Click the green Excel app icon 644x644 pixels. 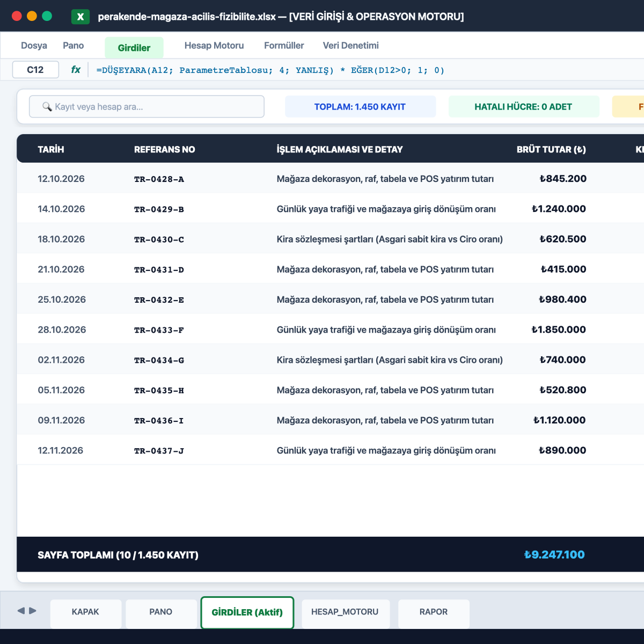coord(80,17)
